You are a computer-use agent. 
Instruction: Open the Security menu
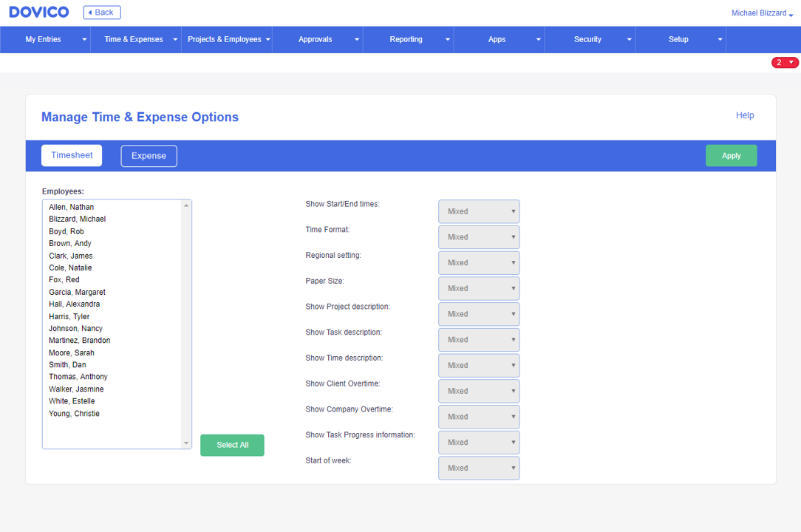(x=587, y=39)
